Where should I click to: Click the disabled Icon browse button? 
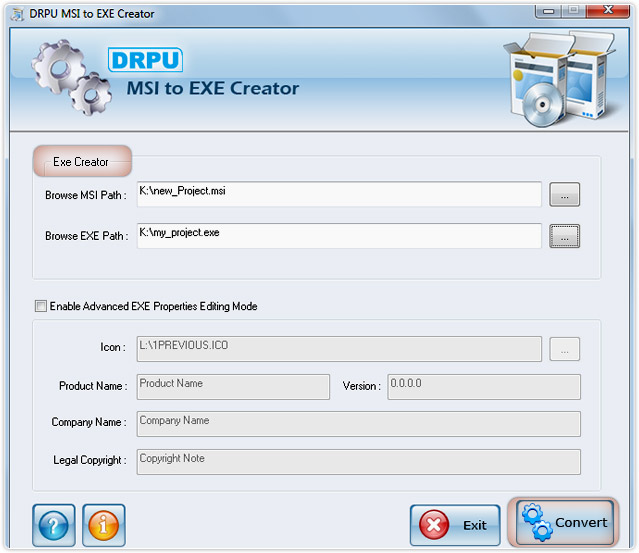pyautogui.click(x=564, y=349)
